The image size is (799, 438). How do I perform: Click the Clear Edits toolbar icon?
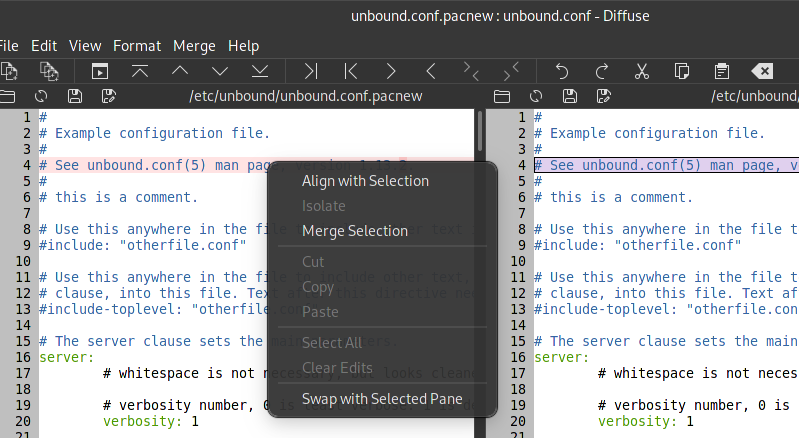(762, 71)
